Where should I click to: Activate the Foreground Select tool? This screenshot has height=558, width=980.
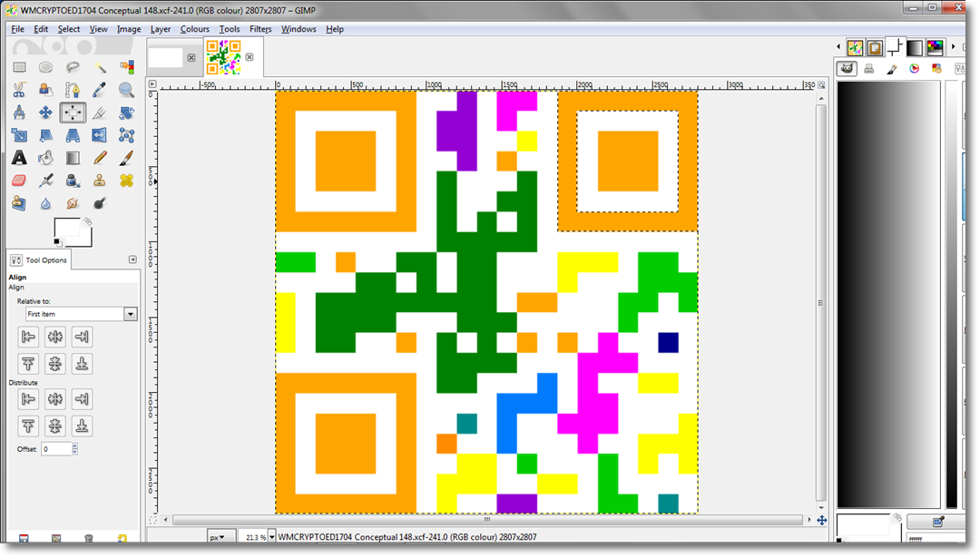click(45, 90)
